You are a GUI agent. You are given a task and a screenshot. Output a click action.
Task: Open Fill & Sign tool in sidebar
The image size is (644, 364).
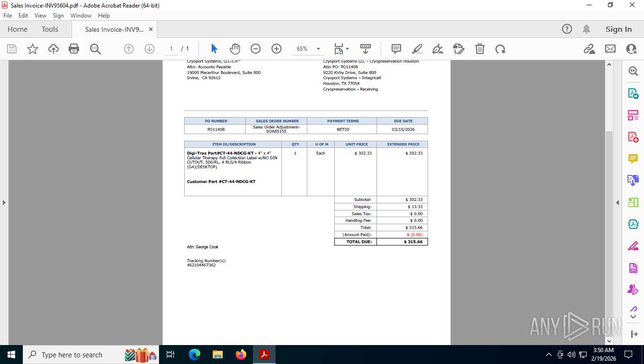[x=633, y=246]
